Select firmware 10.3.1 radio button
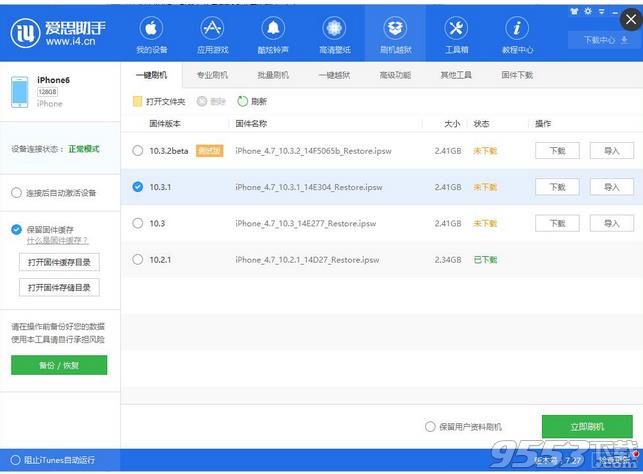This screenshot has height=474, width=643. (138, 187)
